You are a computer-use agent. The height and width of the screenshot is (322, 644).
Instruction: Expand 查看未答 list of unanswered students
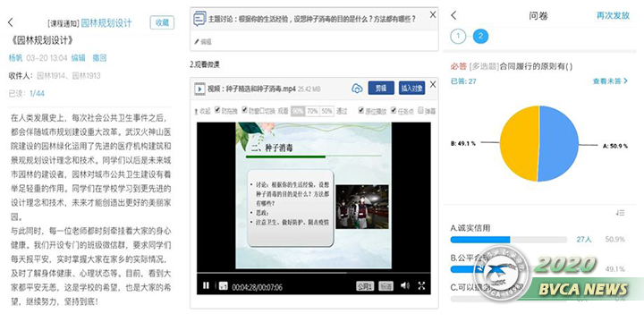tap(610, 81)
